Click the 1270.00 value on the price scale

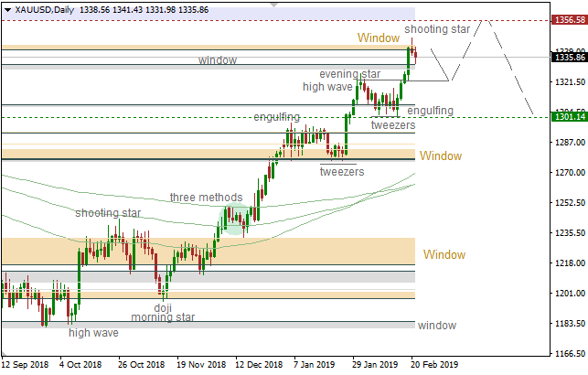569,172
